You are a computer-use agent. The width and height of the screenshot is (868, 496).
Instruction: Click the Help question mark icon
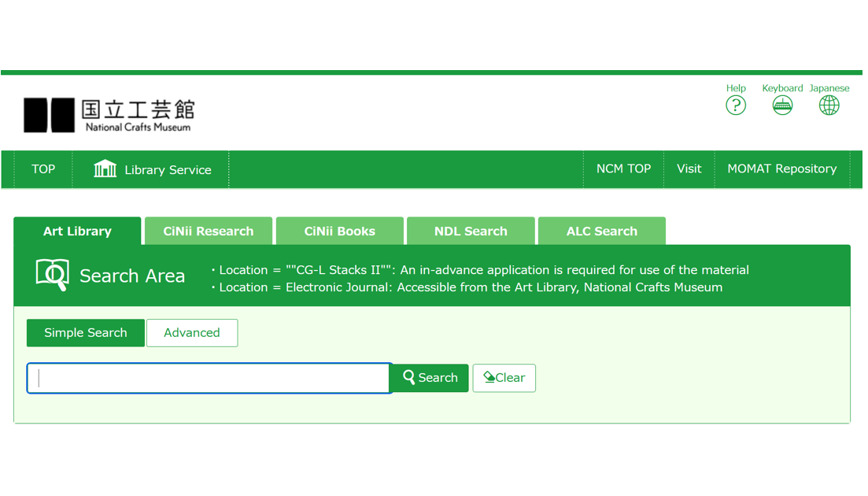pyautogui.click(x=735, y=105)
